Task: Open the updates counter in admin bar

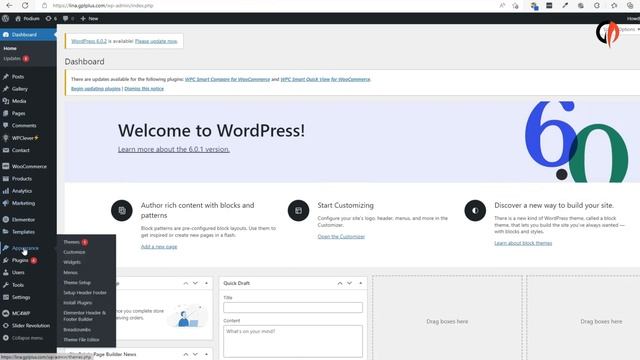Action: click(x=51, y=18)
